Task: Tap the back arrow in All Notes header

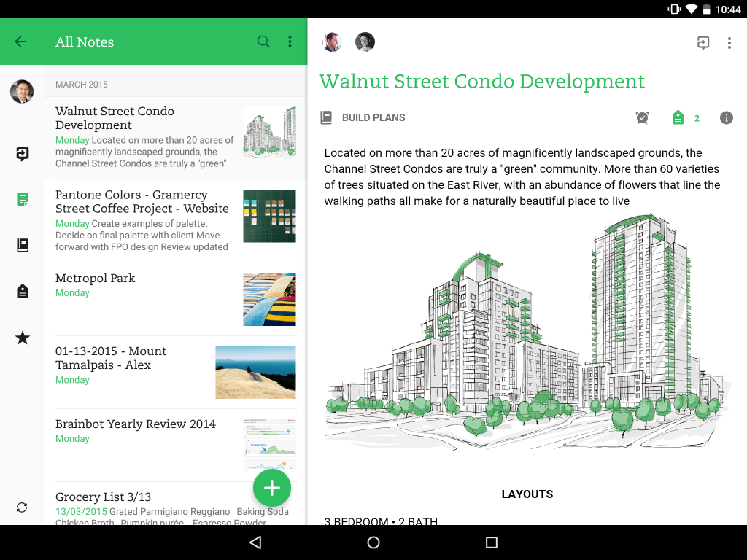Action: (x=20, y=42)
